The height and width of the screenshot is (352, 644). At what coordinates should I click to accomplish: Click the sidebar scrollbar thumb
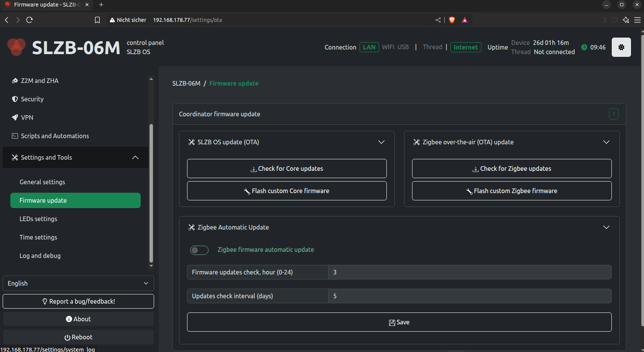pyautogui.click(x=151, y=193)
